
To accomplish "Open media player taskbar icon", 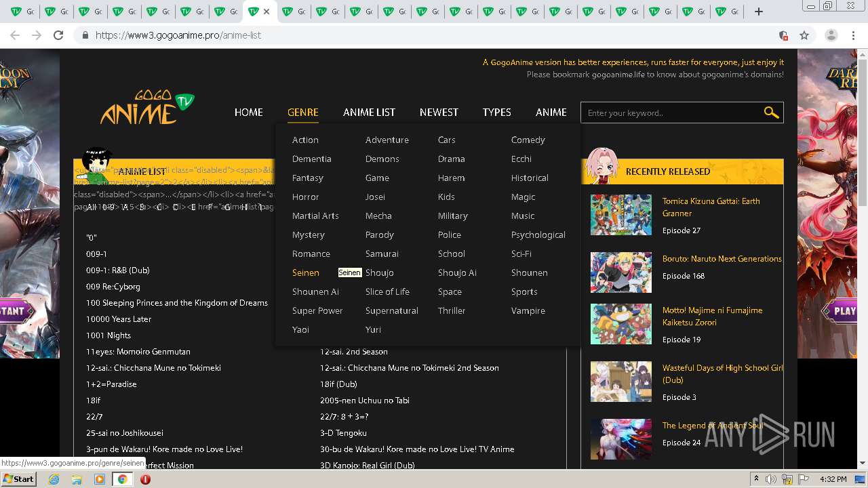I will 100,479.
